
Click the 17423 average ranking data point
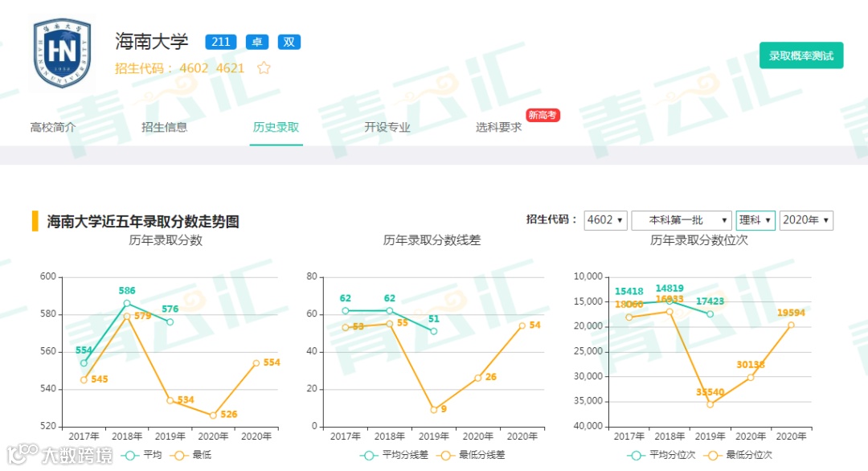coord(710,313)
